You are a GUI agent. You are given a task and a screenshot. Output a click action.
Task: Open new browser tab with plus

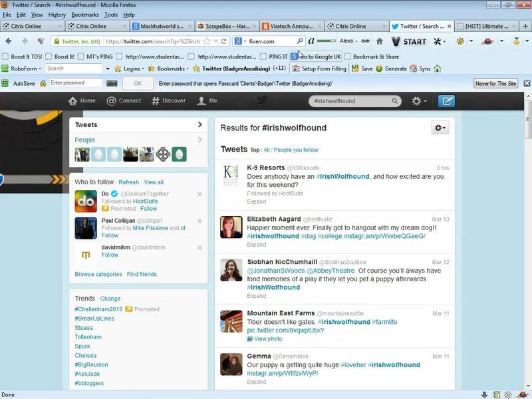525,26
